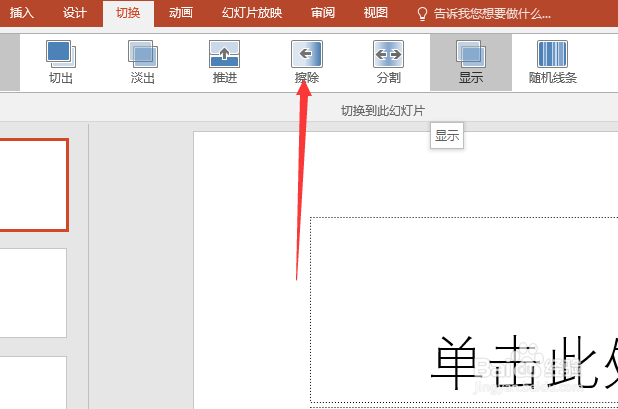Go to the 幻灯片放映 tab
The width and height of the screenshot is (618, 409).
pyautogui.click(x=252, y=13)
